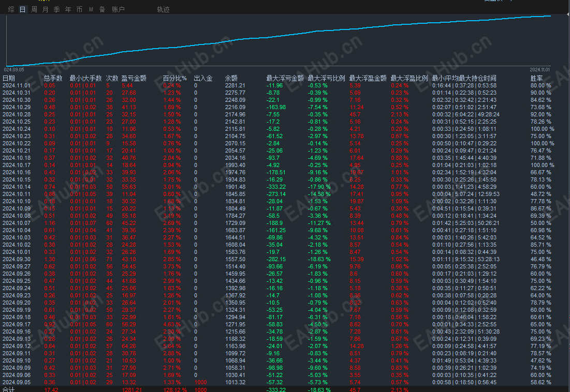Click the 次数 column header

[112, 78]
